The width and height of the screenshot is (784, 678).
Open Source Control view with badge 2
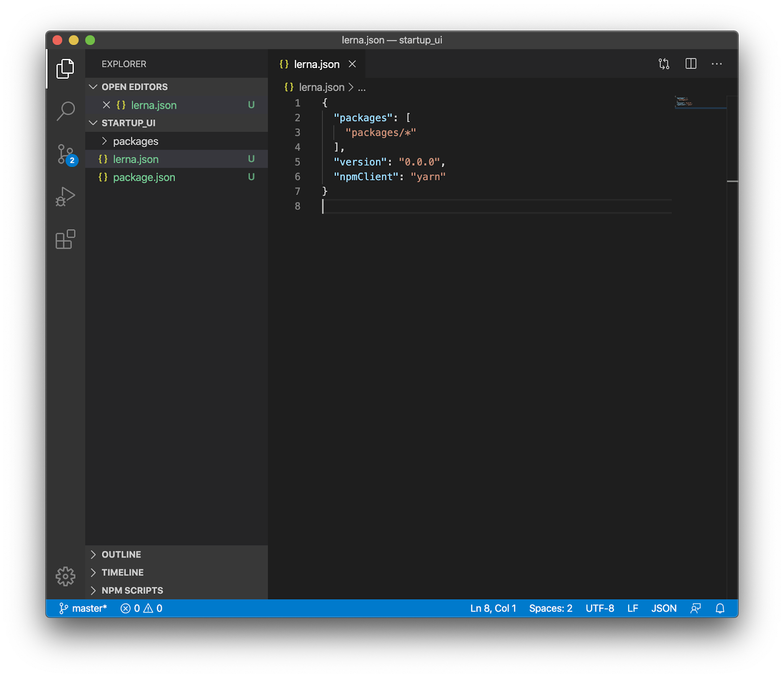tap(66, 154)
